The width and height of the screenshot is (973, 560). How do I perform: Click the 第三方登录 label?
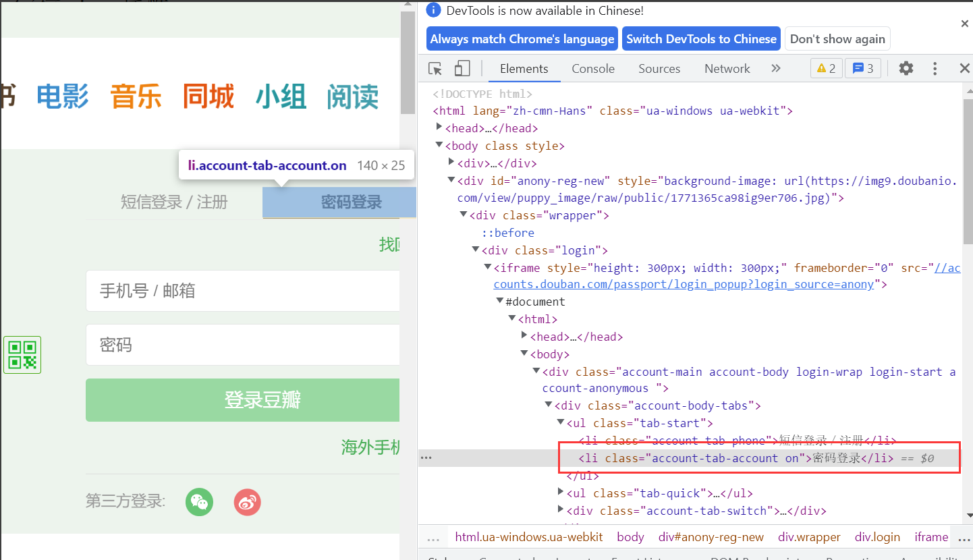click(126, 501)
